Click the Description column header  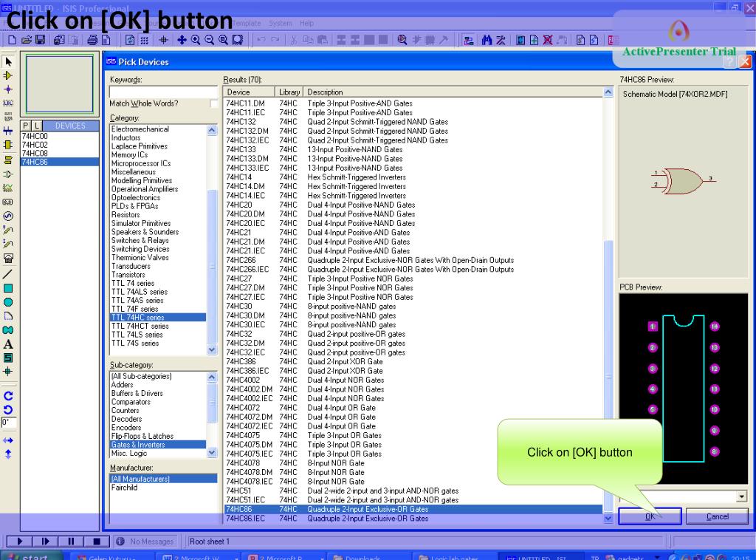click(453, 92)
